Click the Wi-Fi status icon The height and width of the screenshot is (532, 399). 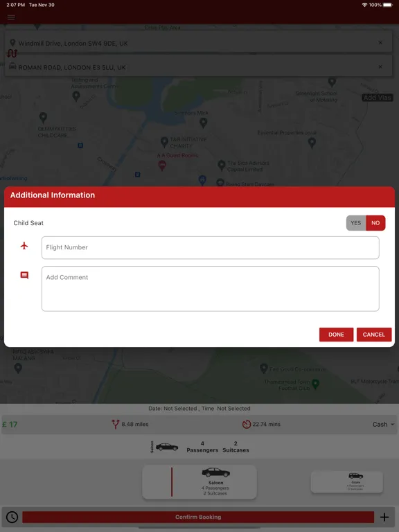[x=365, y=5]
